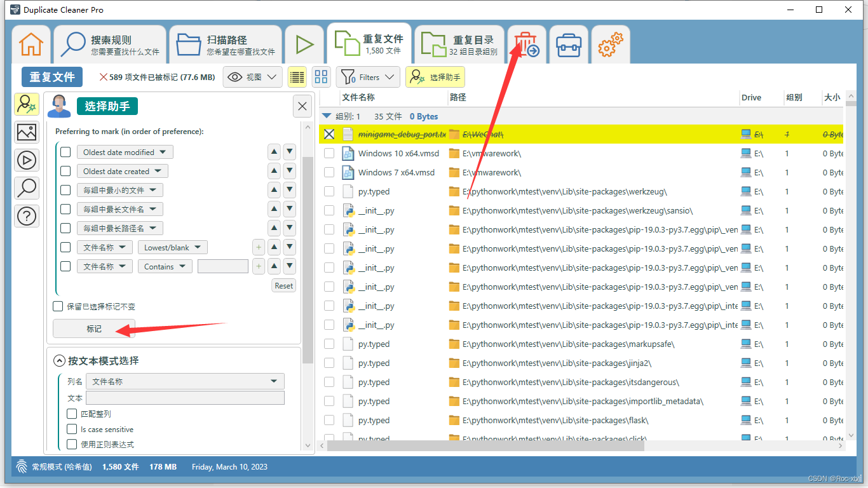868x488 pixels.
Task: Open the Filters dropdown
Action: click(x=368, y=77)
